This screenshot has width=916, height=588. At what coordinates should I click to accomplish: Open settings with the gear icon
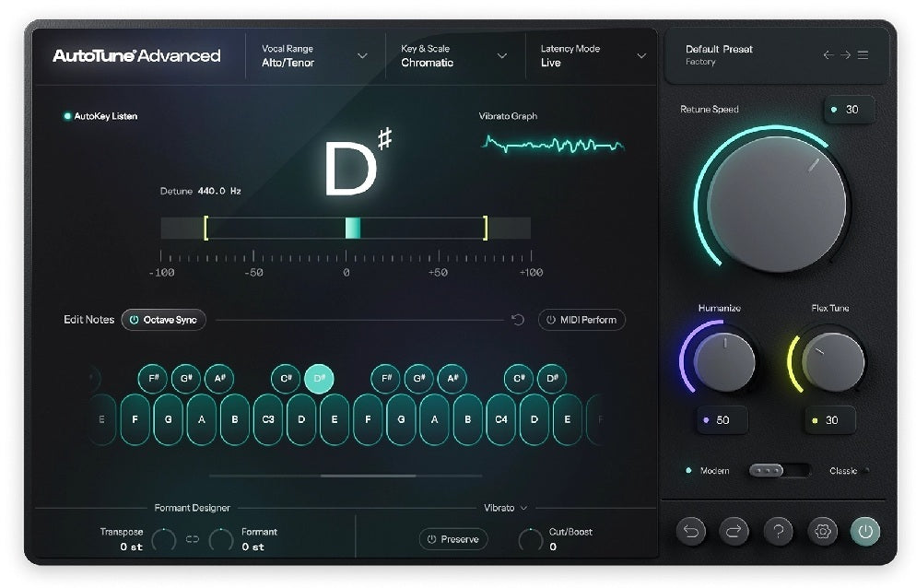(823, 531)
